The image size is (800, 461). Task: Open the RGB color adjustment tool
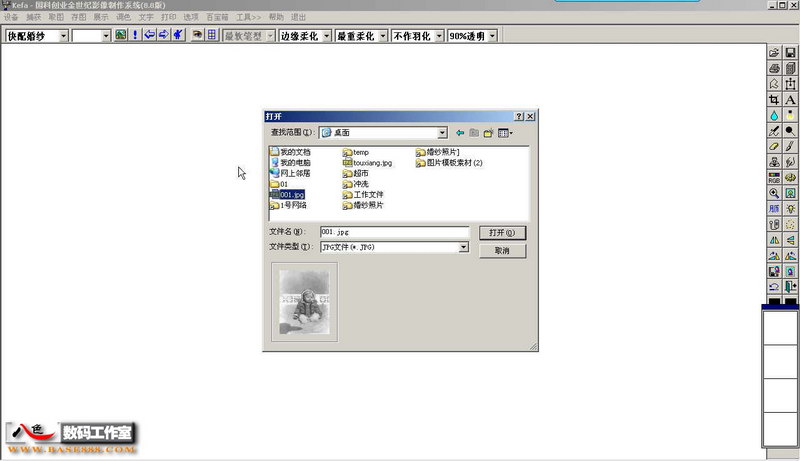tap(774, 177)
